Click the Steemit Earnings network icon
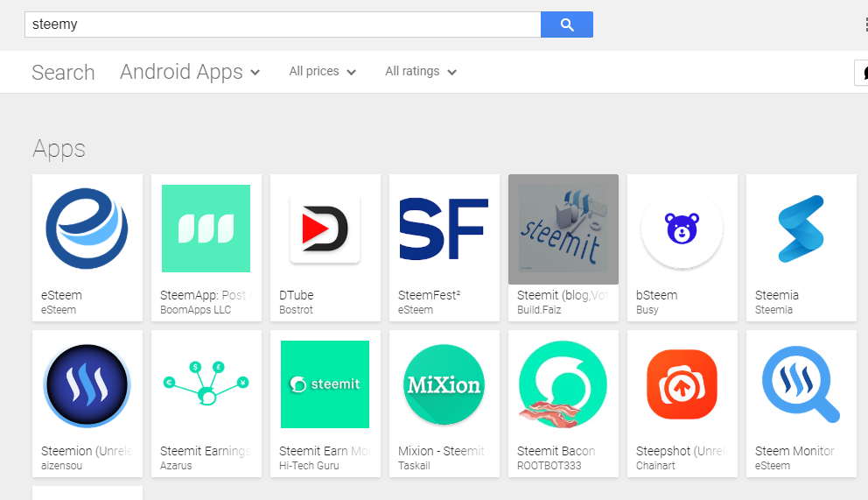Image resolution: width=868 pixels, height=500 pixels. pyautogui.click(x=206, y=383)
